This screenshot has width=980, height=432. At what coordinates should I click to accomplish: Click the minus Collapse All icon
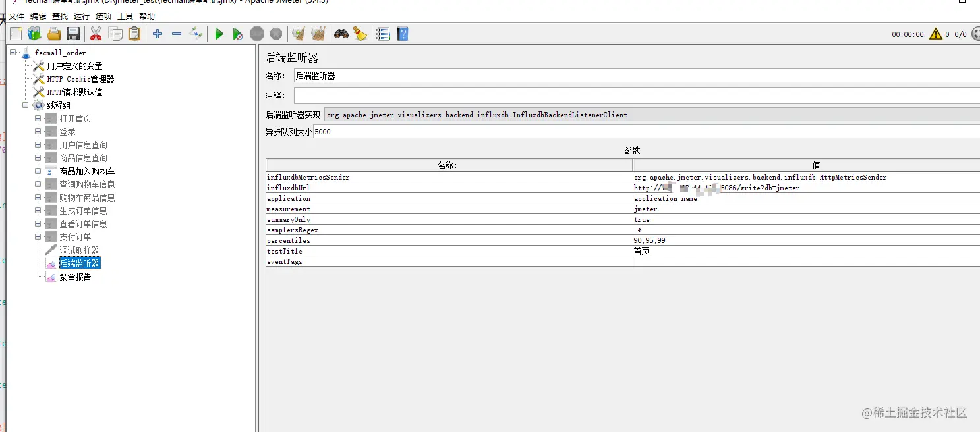point(177,34)
